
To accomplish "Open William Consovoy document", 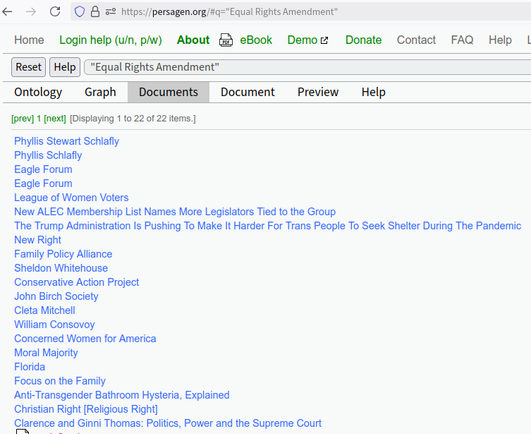I will coord(55,325).
